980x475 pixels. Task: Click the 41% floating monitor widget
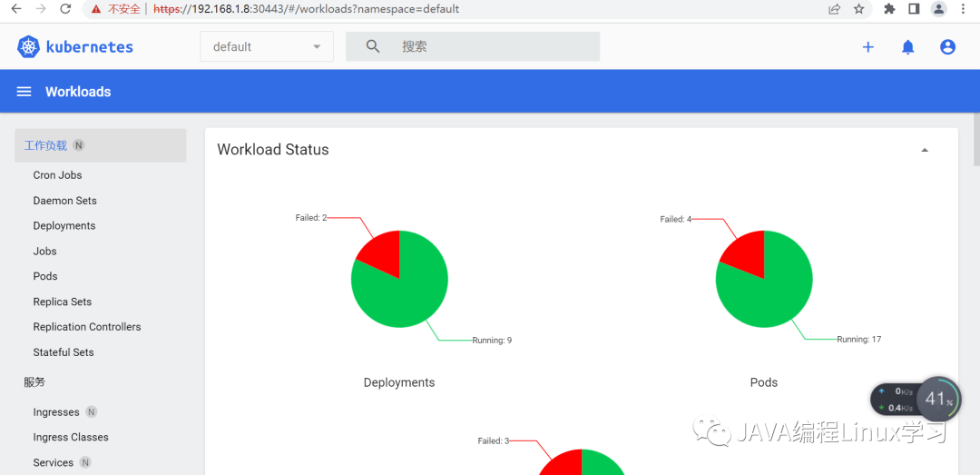click(x=939, y=399)
